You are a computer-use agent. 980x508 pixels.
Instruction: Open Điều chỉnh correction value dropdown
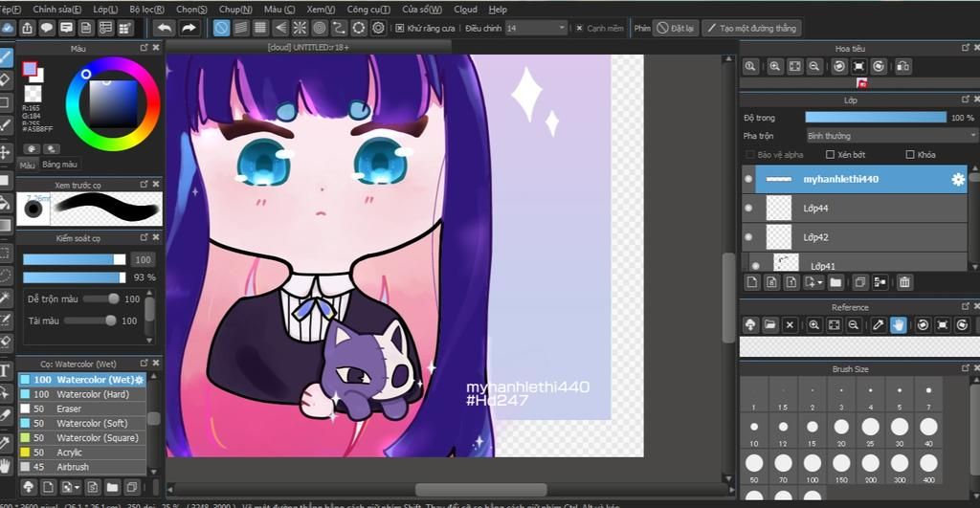point(536,28)
